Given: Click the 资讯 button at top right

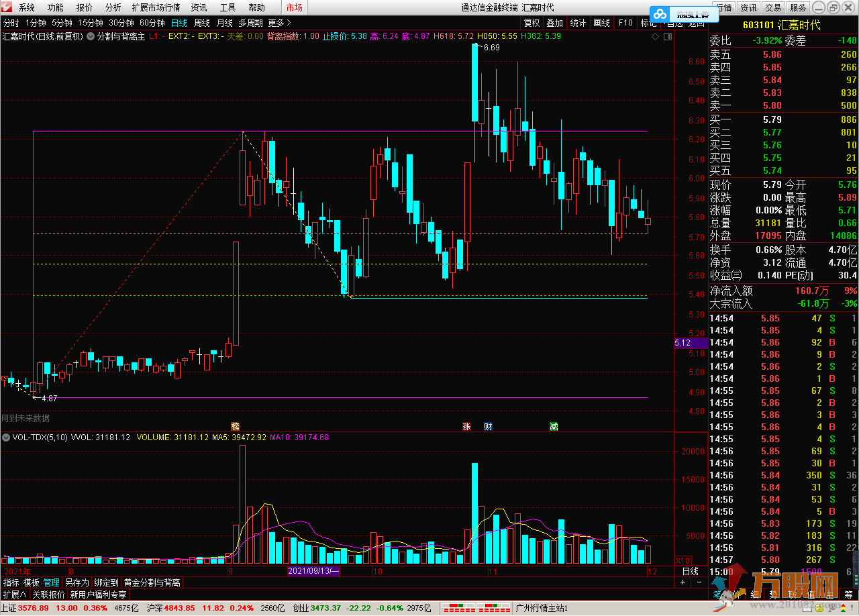Looking at the screenshot, I should [748, 8].
